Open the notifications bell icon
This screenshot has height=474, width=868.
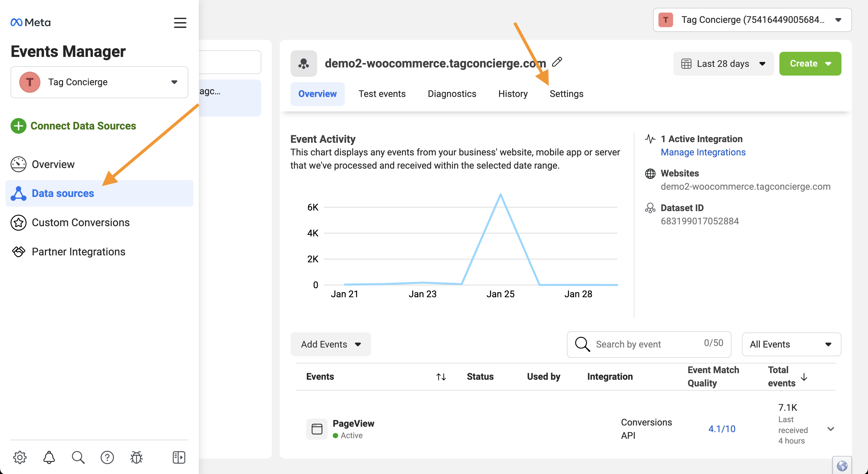pos(49,457)
